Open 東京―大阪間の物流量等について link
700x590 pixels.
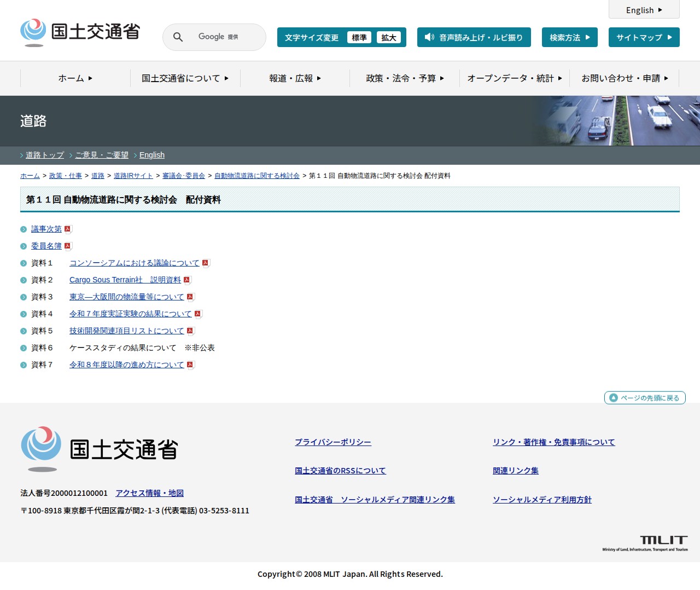coord(127,297)
